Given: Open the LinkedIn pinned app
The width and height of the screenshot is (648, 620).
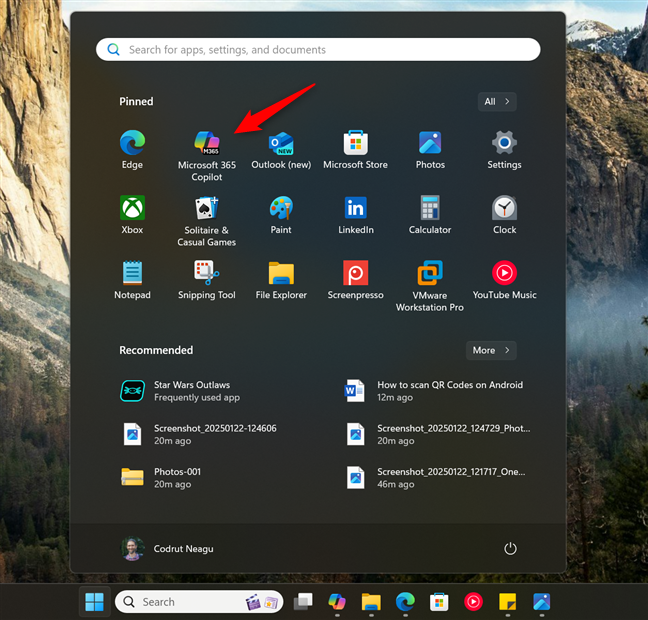Looking at the screenshot, I should pyautogui.click(x=356, y=215).
